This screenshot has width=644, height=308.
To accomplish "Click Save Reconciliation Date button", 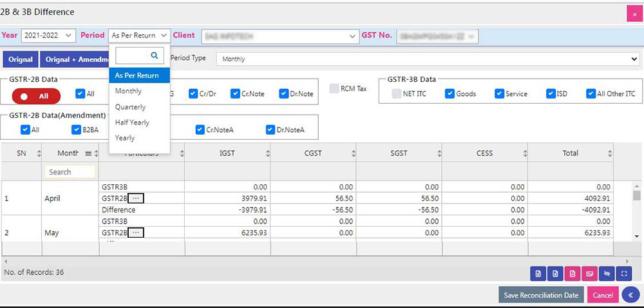I will (541, 295).
